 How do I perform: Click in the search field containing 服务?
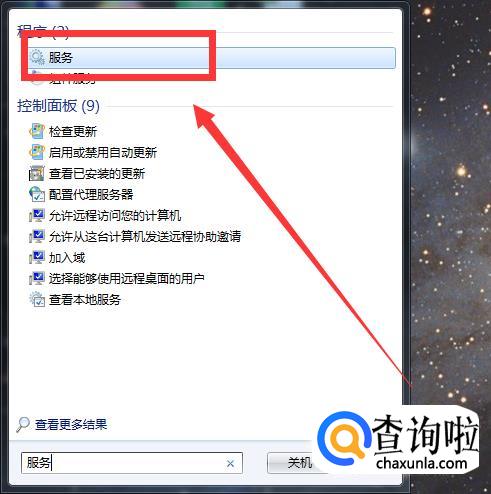132,463
